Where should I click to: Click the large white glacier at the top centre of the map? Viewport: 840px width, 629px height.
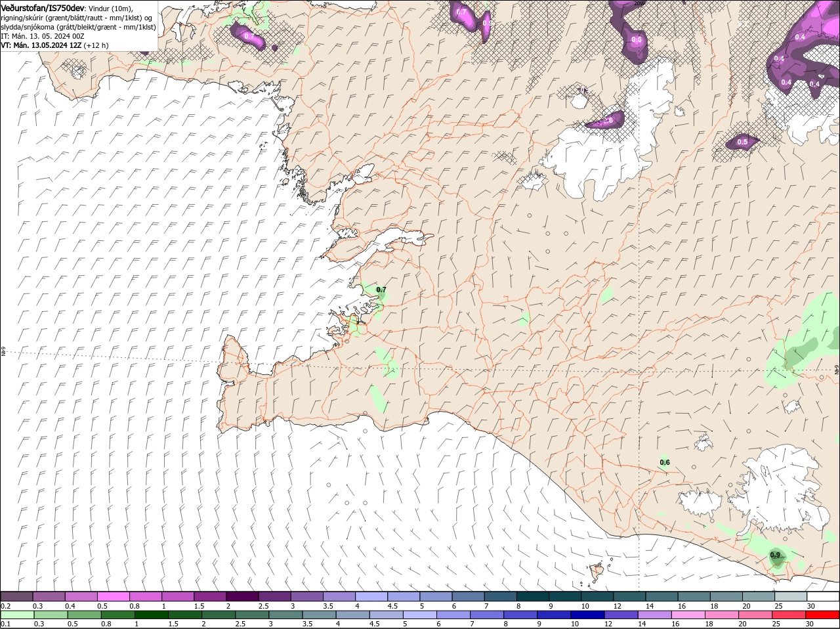point(607,141)
